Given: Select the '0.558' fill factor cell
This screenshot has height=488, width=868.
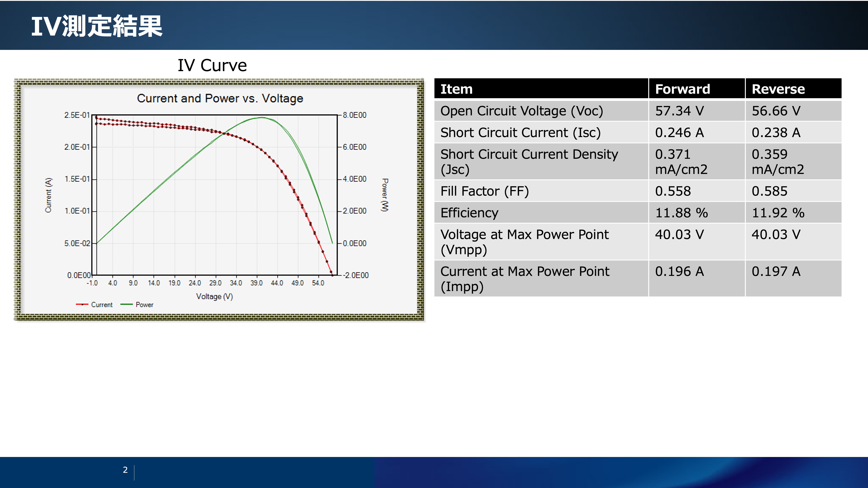Looking at the screenshot, I should [697, 191].
